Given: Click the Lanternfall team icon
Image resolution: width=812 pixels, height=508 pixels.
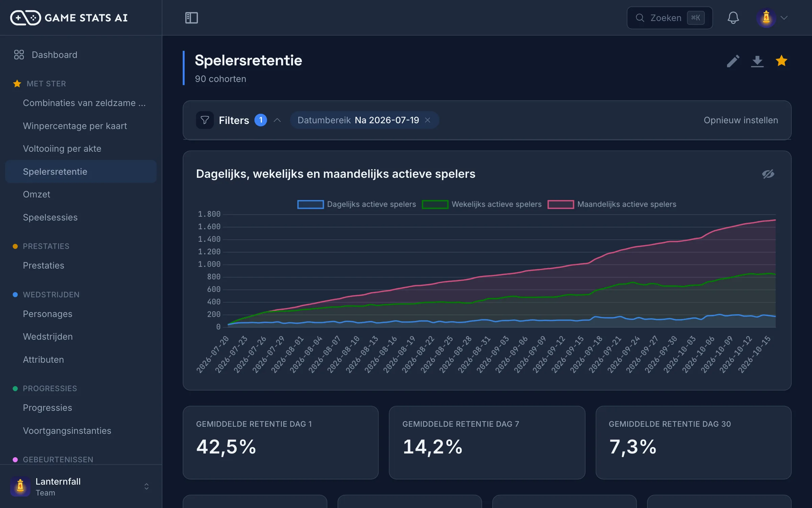Looking at the screenshot, I should click(x=20, y=486).
